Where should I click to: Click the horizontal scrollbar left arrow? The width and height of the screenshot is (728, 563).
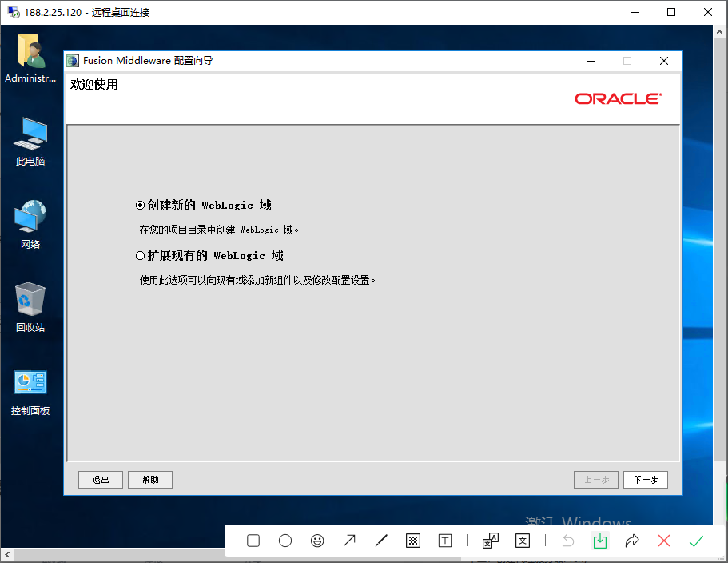point(7,554)
